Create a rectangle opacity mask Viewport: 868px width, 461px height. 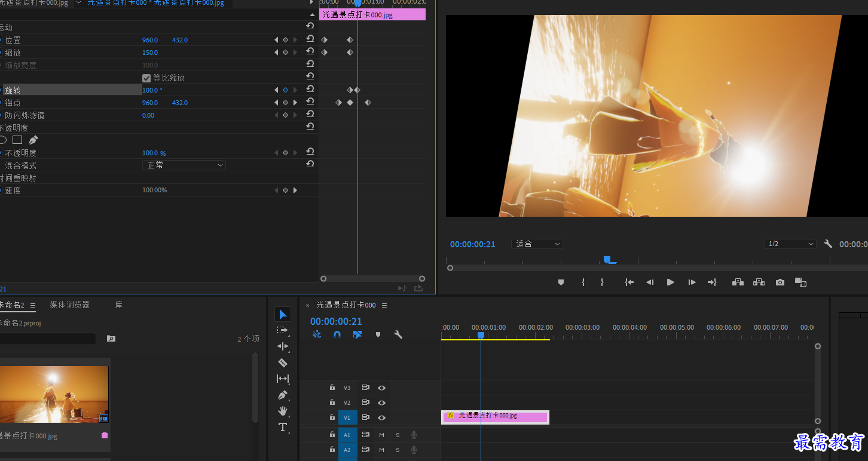click(17, 140)
